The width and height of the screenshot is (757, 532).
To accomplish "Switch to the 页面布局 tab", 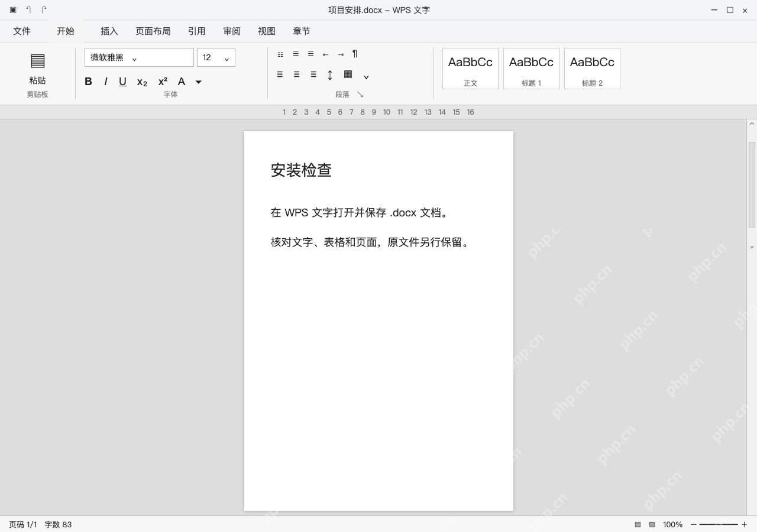I will (153, 31).
